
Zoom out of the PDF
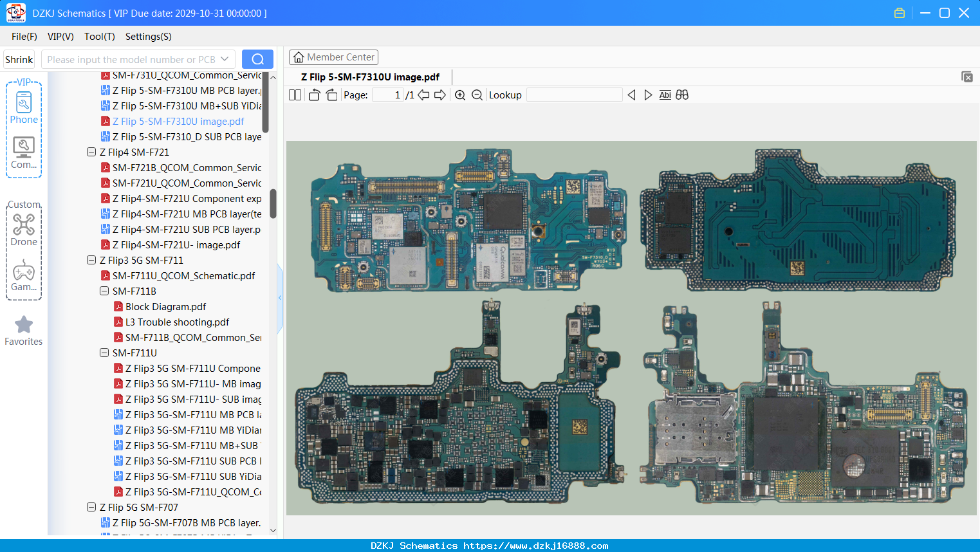tap(477, 95)
